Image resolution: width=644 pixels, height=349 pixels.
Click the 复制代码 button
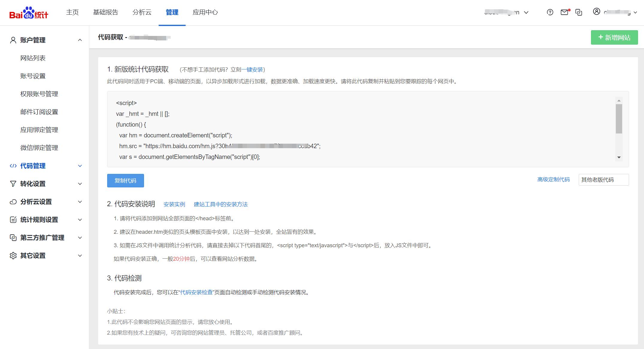pyautogui.click(x=125, y=180)
